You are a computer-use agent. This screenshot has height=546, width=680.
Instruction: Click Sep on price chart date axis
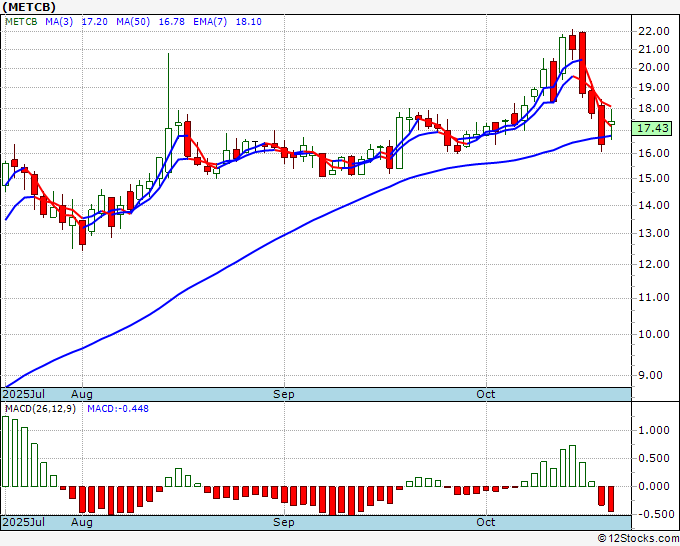click(284, 394)
